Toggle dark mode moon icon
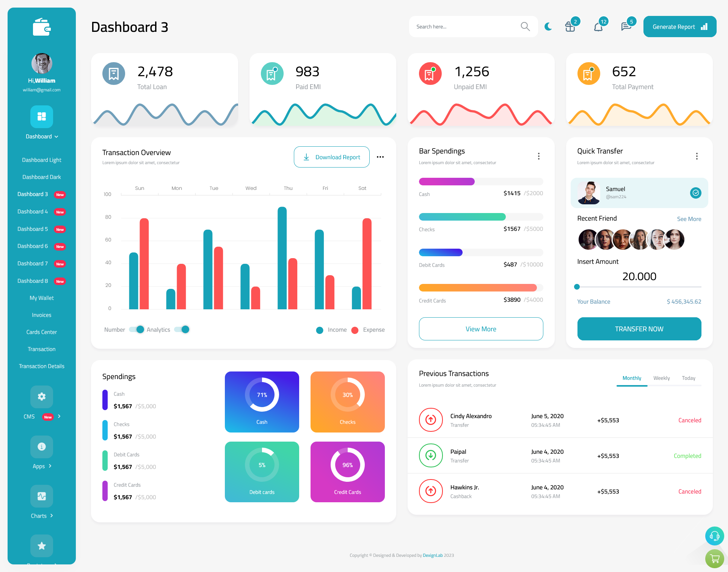Viewport: 728px width, 572px height. click(548, 27)
